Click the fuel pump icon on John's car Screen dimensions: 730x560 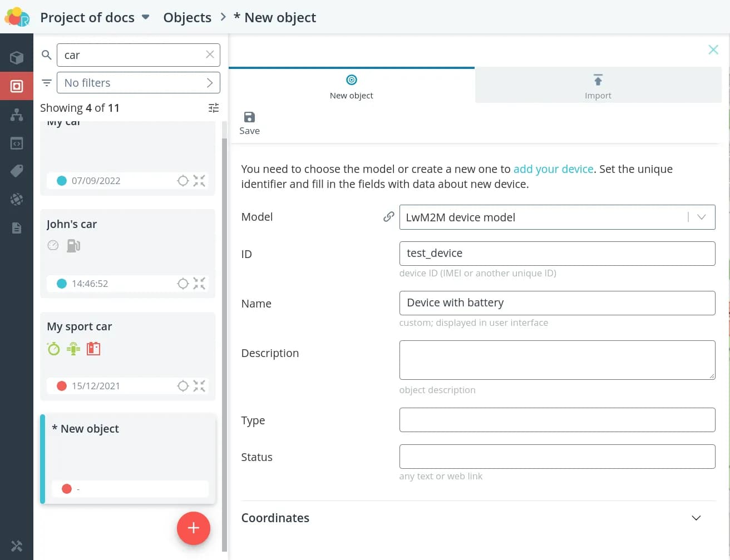(x=73, y=245)
